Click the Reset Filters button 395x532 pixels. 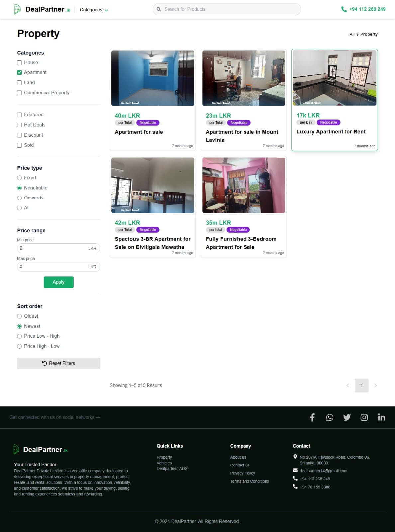click(x=58, y=363)
